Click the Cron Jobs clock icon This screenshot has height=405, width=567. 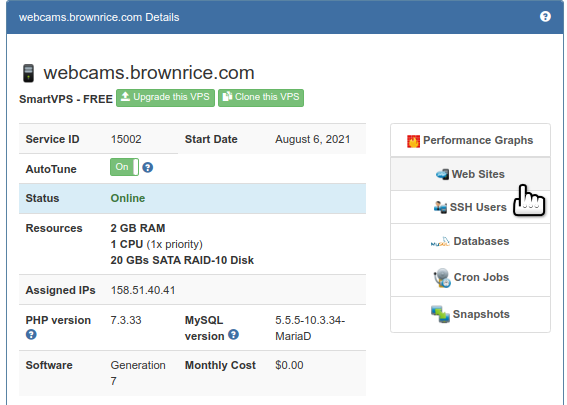tap(442, 278)
